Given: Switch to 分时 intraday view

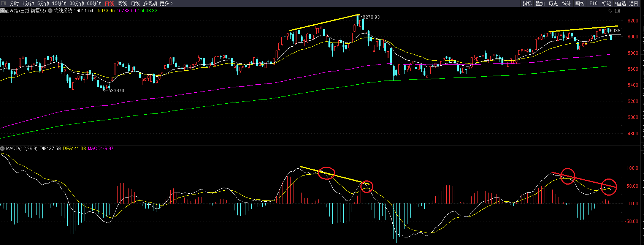Looking at the screenshot, I should (14, 3).
